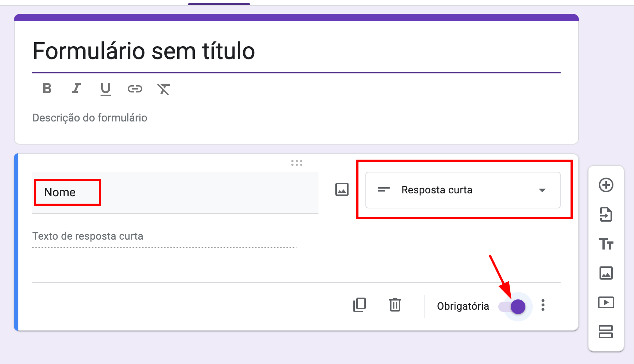The image size is (634, 364).
Task: Open more options for the question
Action: tap(543, 305)
